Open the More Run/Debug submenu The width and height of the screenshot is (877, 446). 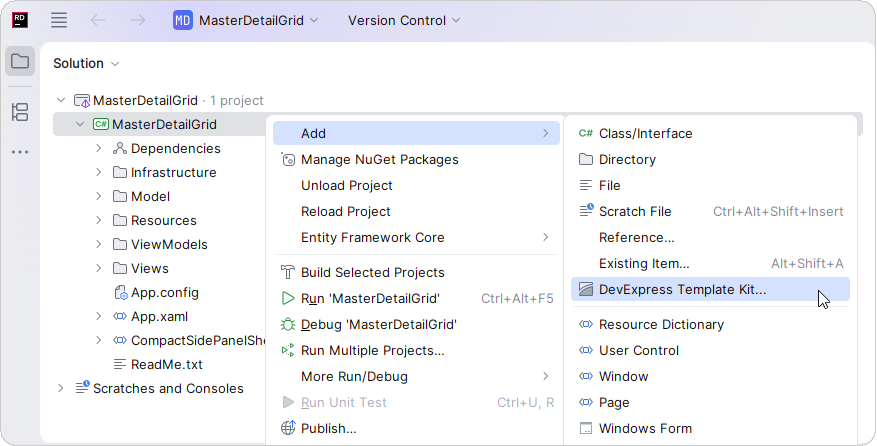point(416,377)
